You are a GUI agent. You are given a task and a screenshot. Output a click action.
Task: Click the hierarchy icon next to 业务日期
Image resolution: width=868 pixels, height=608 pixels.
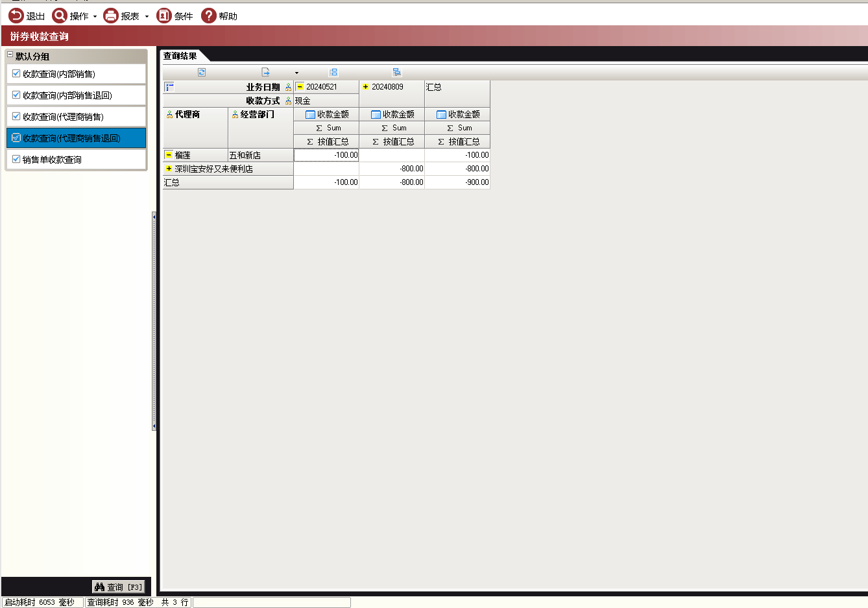(288, 87)
